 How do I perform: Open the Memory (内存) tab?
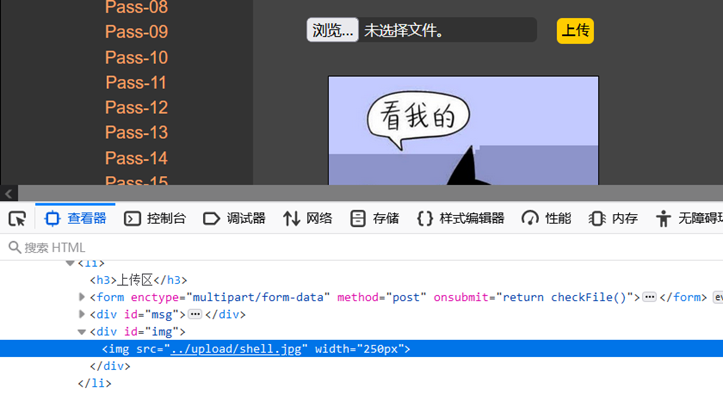613,218
